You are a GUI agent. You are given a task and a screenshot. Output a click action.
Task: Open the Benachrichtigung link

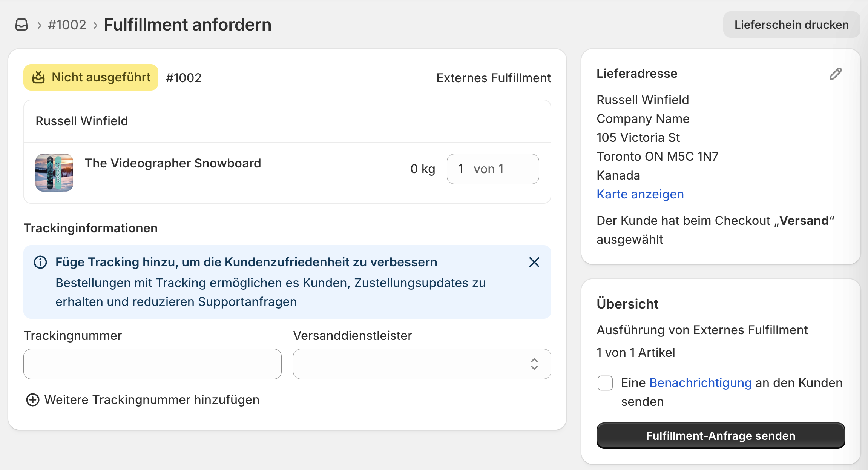pyautogui.click(x=700, y=383)
